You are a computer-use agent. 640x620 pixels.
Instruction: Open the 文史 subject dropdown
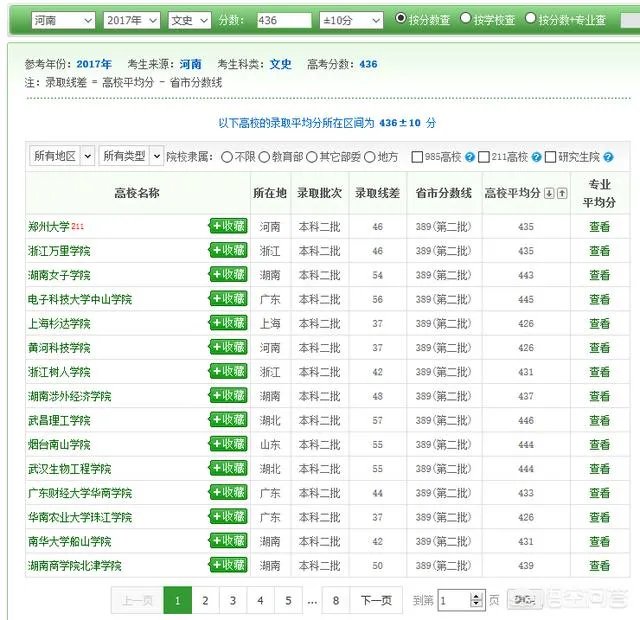(190, 20)
